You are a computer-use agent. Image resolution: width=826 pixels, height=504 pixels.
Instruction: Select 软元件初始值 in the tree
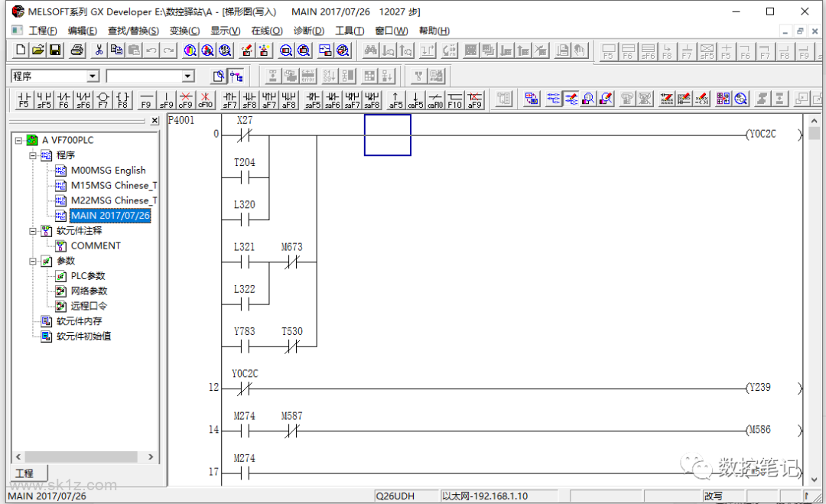[x=83, y=336]
